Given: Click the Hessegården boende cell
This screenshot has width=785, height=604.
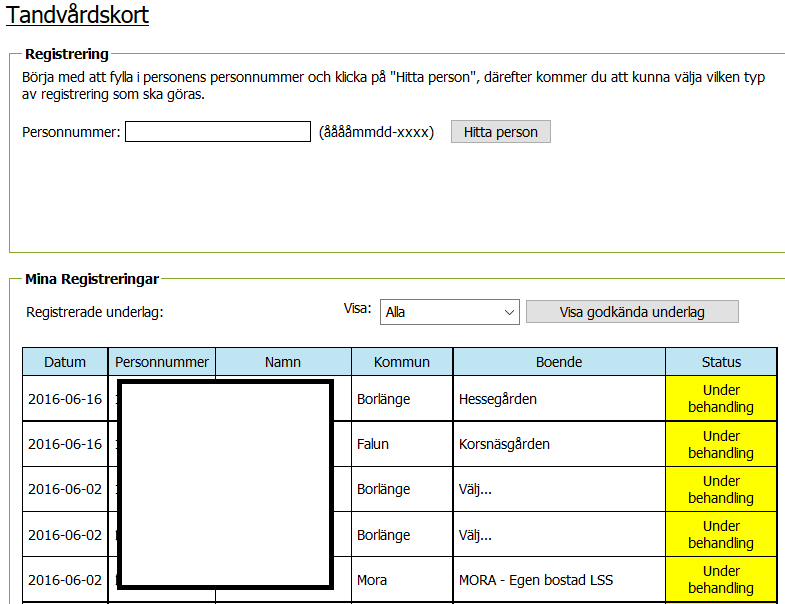Looking at the screenshot, I should [x=559, y=399].
